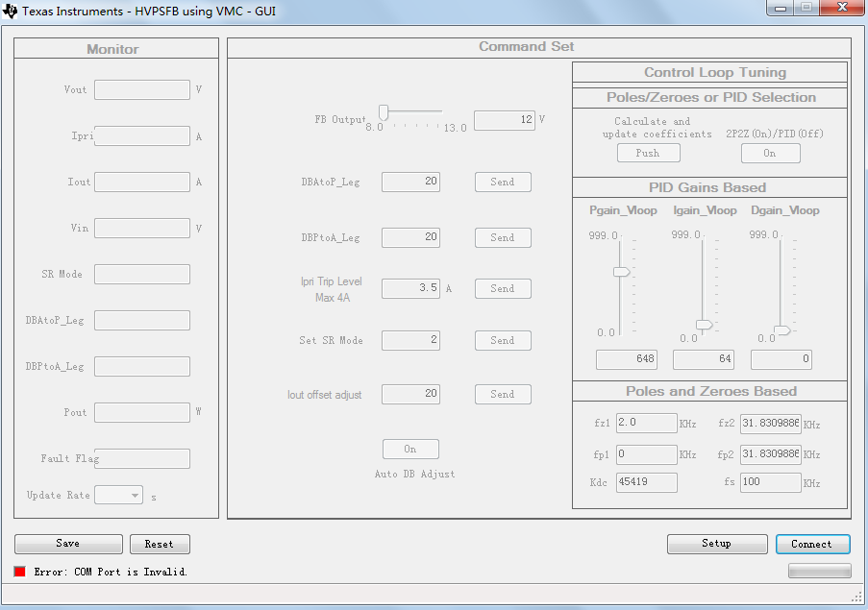Click the Save button
Screen dimensions: 868x610
click(68, 544)
